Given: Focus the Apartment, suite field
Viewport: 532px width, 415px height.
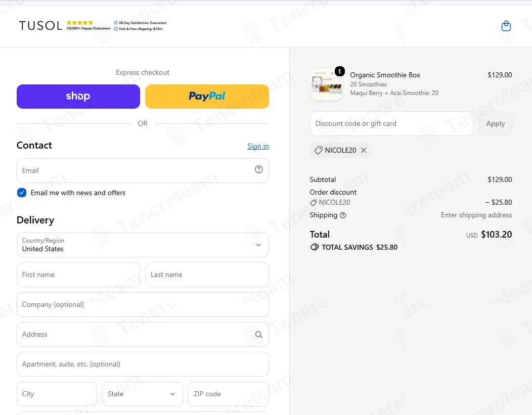Looking at the screenshot, I should click(143, 364).
